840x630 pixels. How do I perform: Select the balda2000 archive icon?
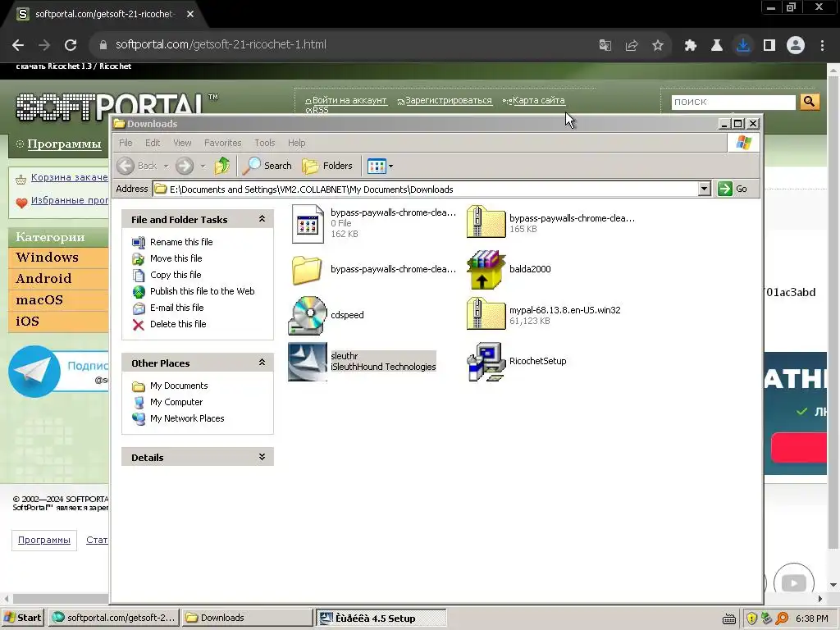486,269
